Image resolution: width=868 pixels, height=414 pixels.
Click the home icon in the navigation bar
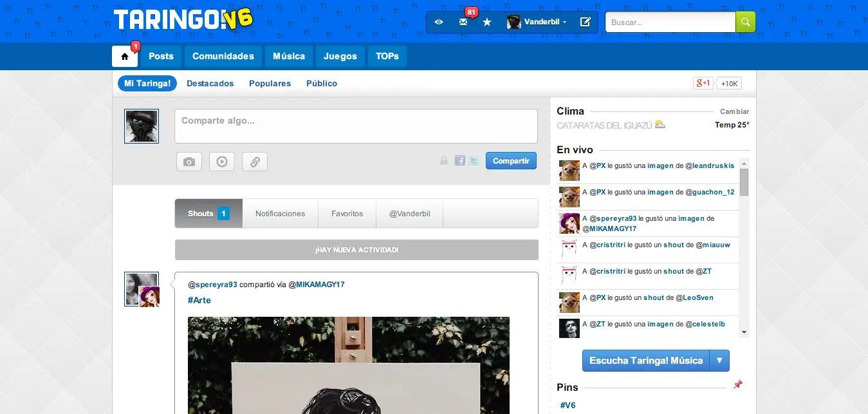click(x=125, y=57)
